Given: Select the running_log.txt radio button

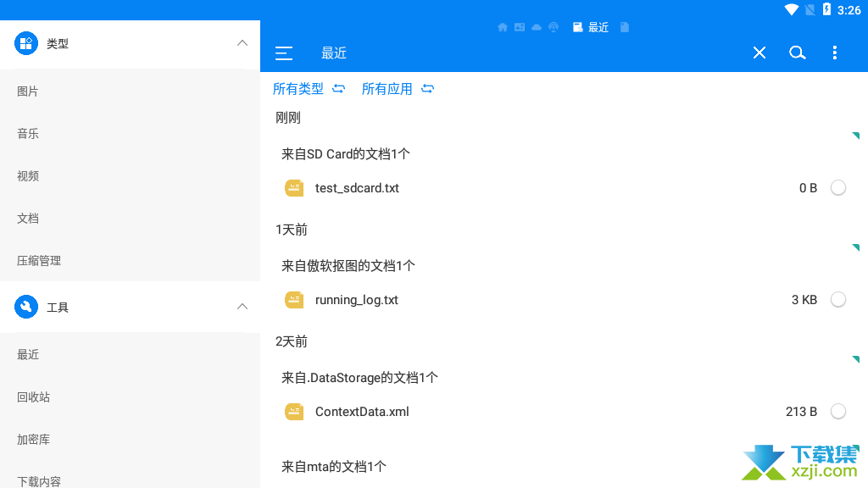Looking at the screenshot, I should pyautogui.click(x=838, y=299).
